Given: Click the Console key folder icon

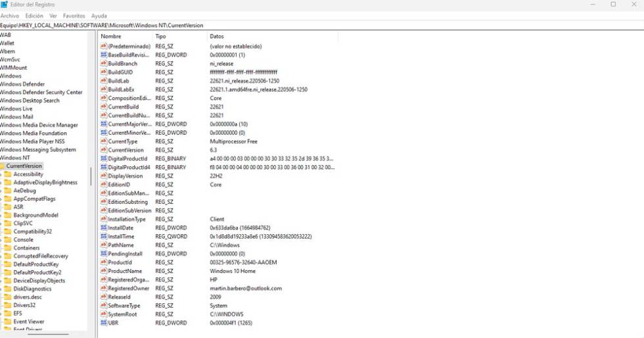Looking at the screenshot, I should pos(7,240).
